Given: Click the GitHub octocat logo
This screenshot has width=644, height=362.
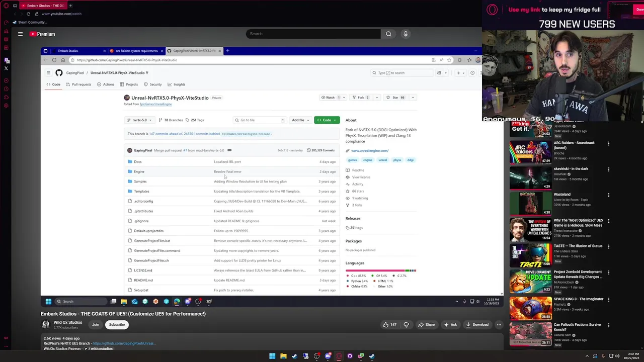Looking at the screenshot, I should coord(59,73).
